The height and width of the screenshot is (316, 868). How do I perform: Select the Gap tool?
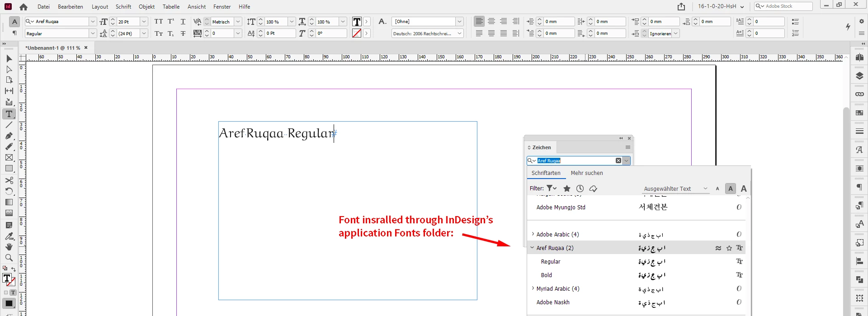point(9,91)
